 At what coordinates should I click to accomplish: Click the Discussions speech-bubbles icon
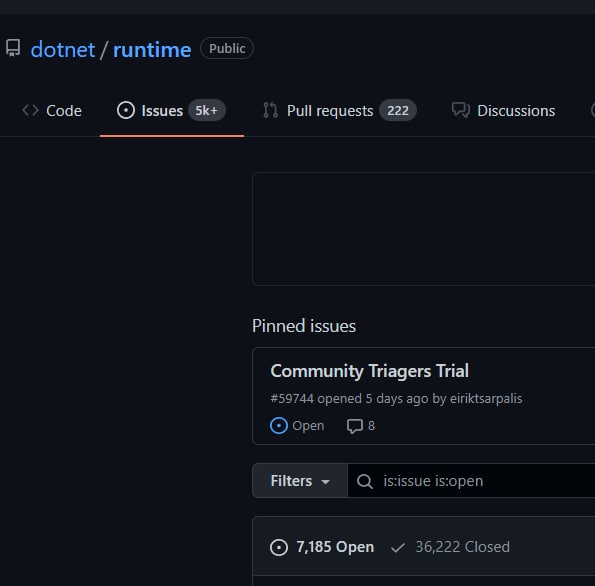tap(461, 110)
